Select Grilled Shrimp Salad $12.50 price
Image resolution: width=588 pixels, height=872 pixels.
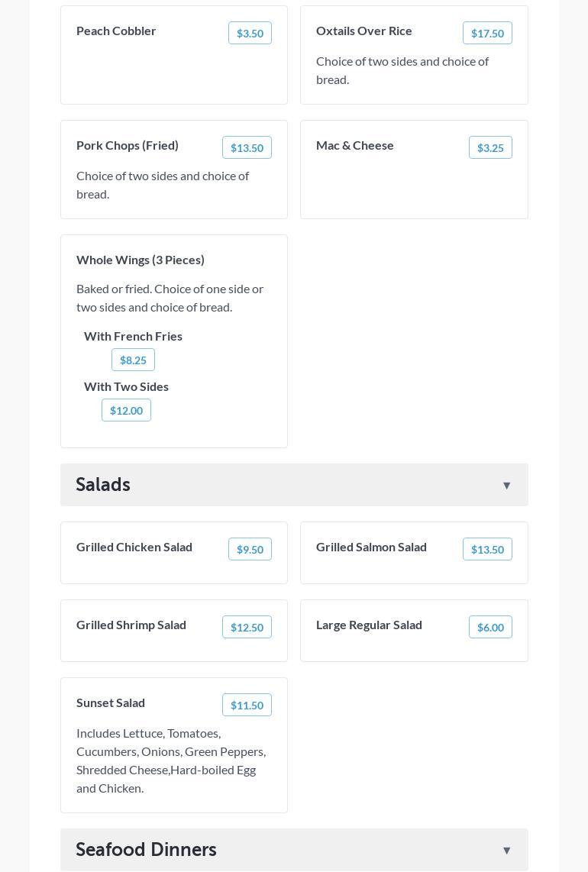pos(247,627)
